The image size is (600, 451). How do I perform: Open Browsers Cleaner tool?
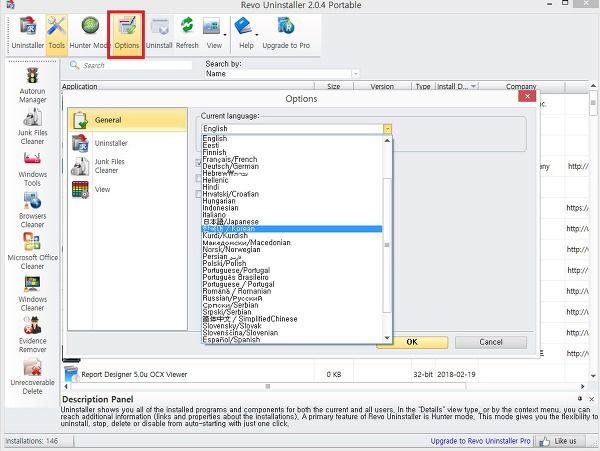coord(33,210)
